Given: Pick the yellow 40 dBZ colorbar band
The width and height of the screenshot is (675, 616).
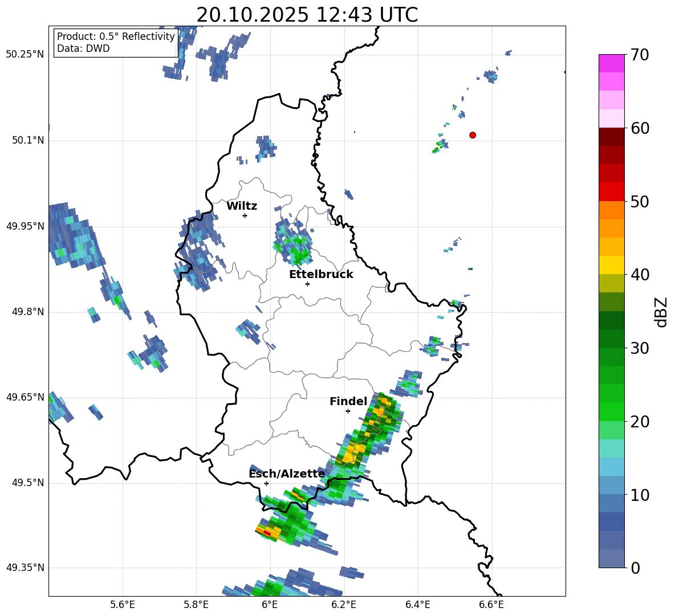Looking at the screenshot, I should click(x=611, y=265).
